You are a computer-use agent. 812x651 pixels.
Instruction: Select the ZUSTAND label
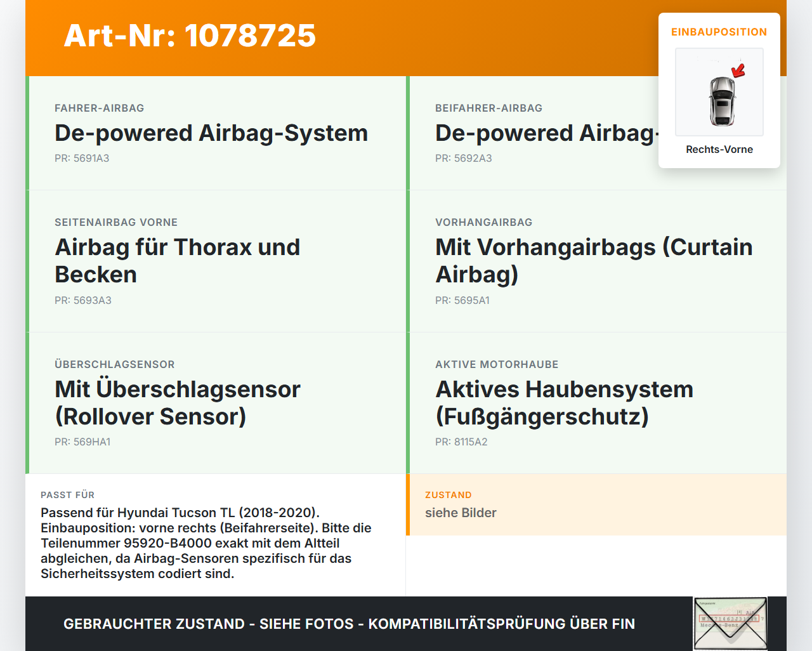[449, 495]
